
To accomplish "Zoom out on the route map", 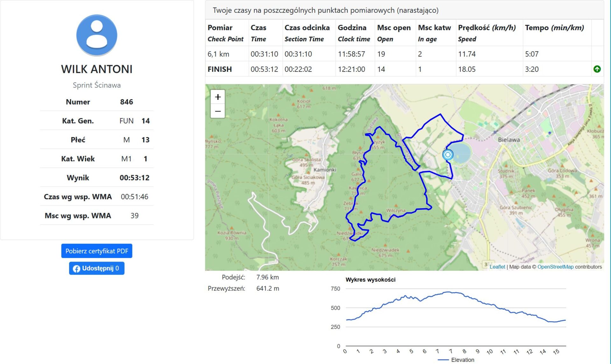I will [x=218, y=111].
